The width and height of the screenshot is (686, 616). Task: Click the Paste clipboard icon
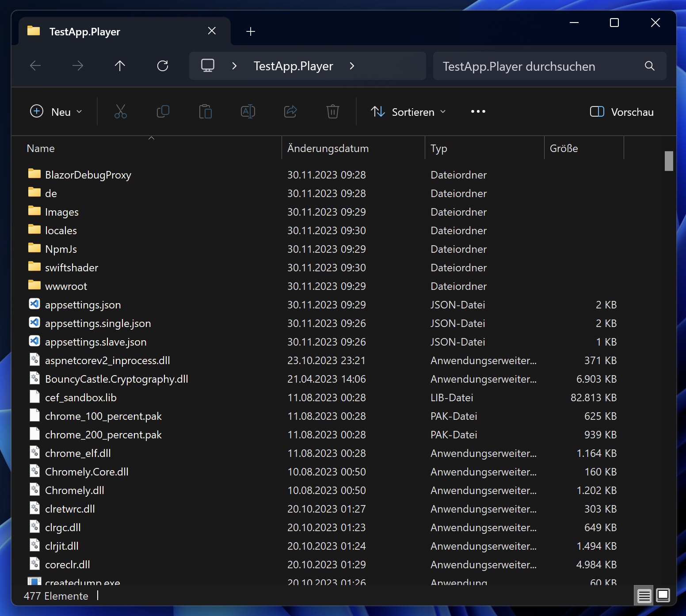pos(206,111)
